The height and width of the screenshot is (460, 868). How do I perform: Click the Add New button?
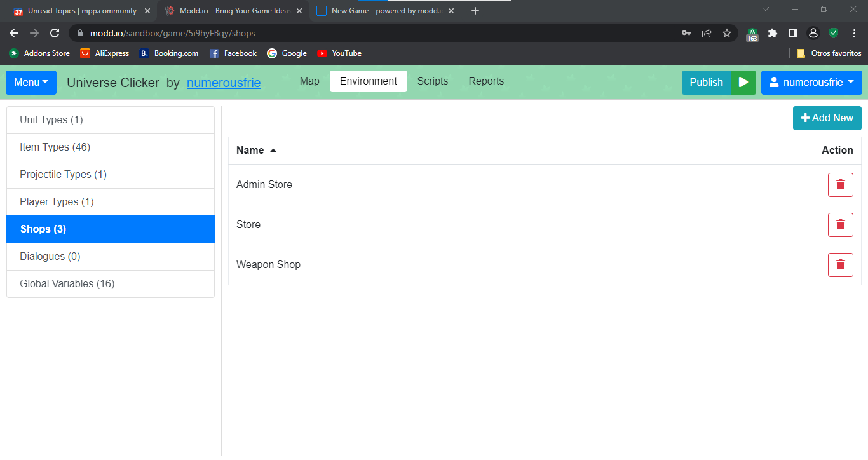(827, 118)
